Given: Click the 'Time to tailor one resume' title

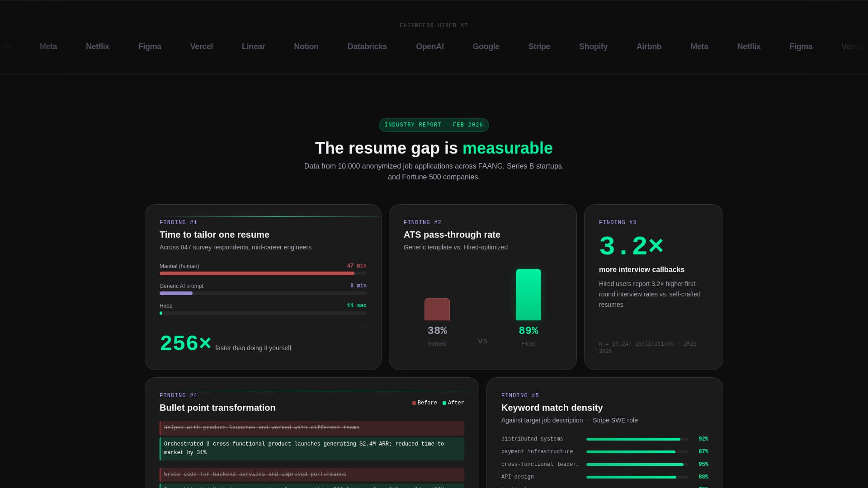Looking at the screenshot, I should [x=214, y=235].
